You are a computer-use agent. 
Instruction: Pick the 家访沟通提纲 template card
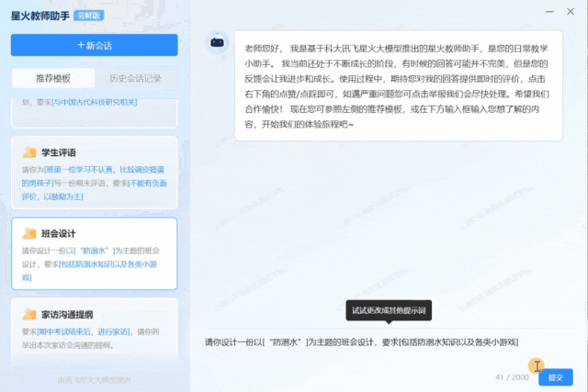click(x=94, y=329)
